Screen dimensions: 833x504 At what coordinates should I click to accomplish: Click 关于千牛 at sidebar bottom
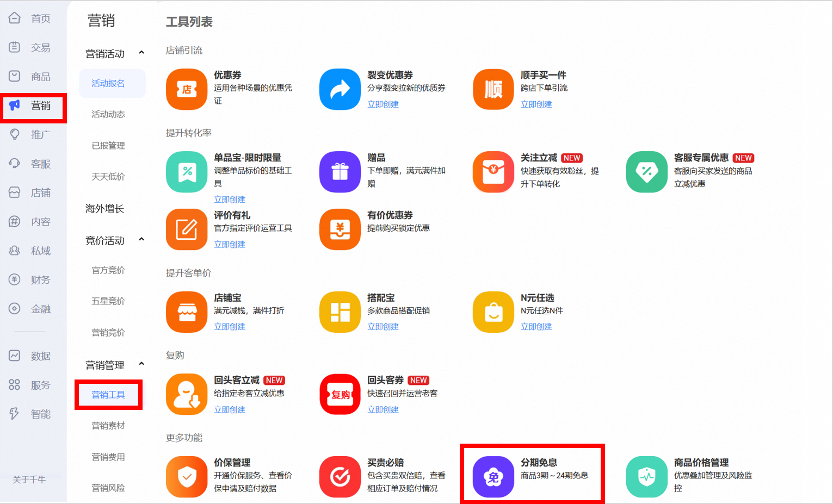(x=29, y=480)
